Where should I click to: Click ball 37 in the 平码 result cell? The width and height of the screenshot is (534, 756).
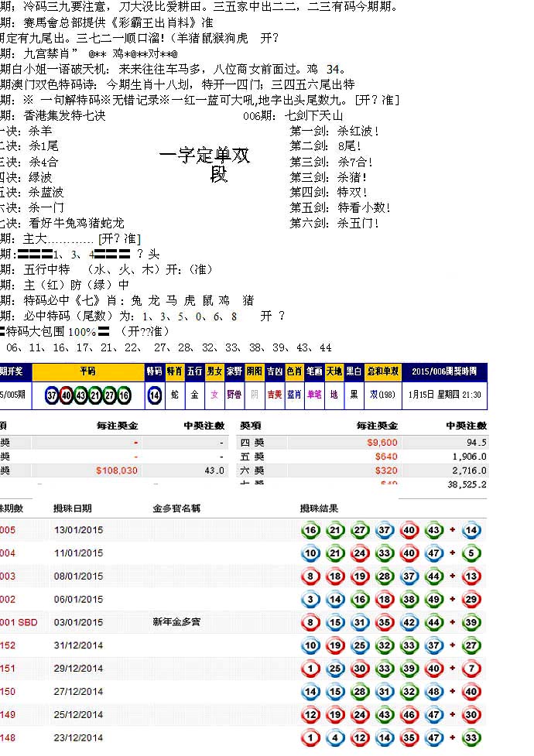coord(52,395)
